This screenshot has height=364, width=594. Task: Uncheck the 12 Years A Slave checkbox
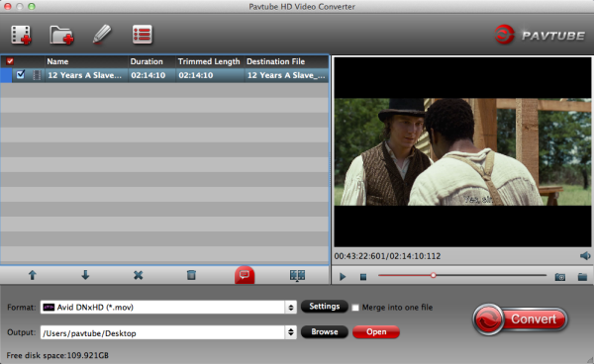[x=21, y=74]
